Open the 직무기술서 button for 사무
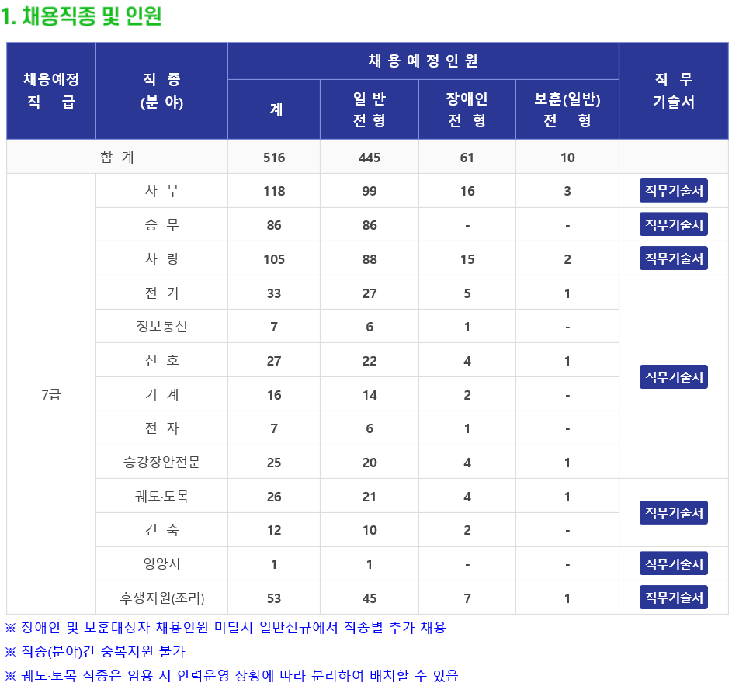The height and width of the screenshot is (700, 746). click(673, 191)
